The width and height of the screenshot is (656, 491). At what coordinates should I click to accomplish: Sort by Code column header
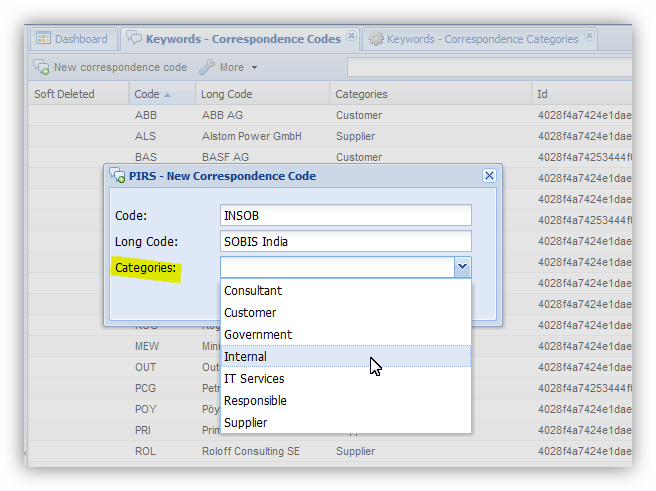pos(162,94)
